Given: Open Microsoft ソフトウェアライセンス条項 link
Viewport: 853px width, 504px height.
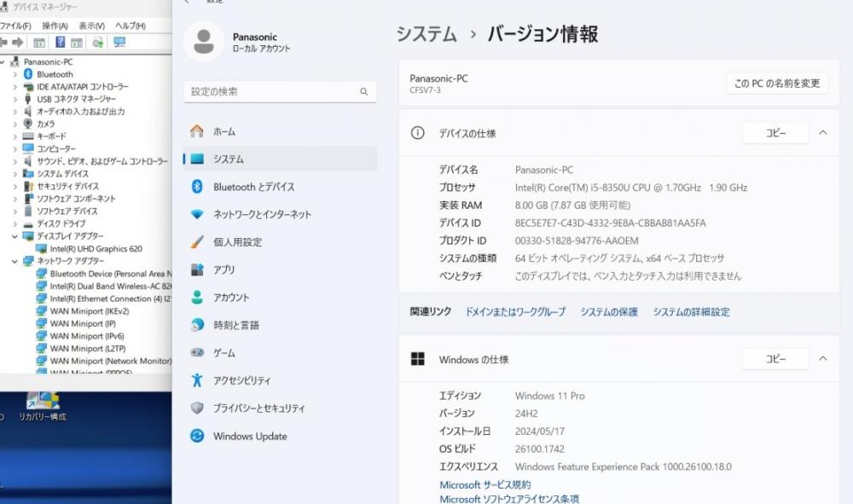Looking at the screenshot, I should (509, 499).
